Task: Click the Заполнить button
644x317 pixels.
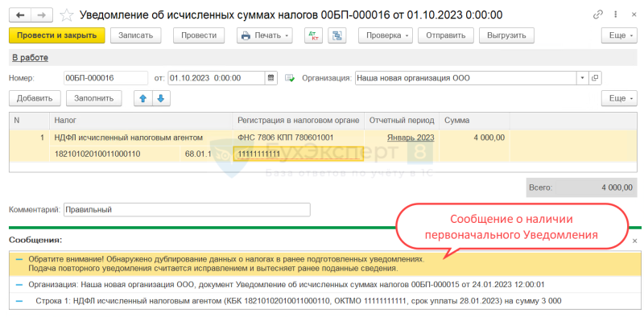Action: click(x=93, y=98)
